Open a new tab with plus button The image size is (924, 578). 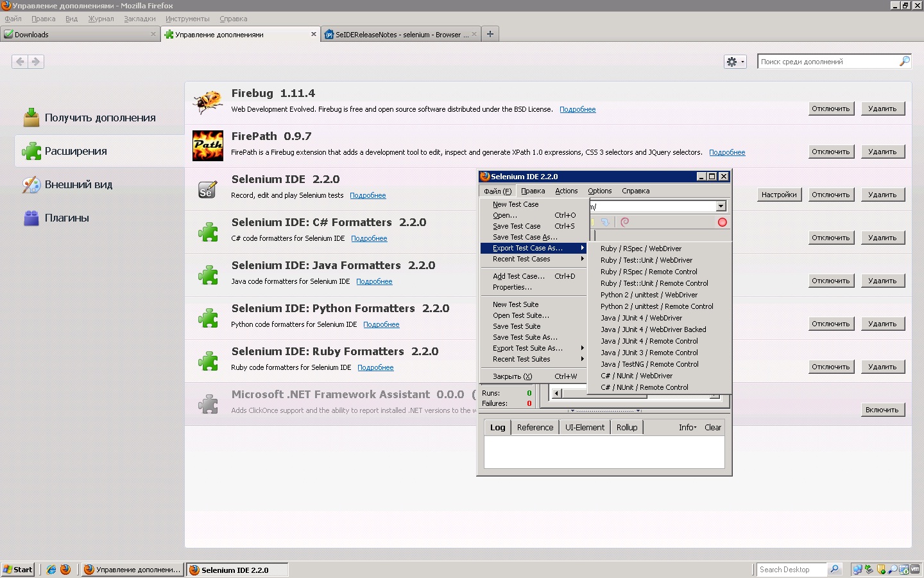click(x=490, y=34)
